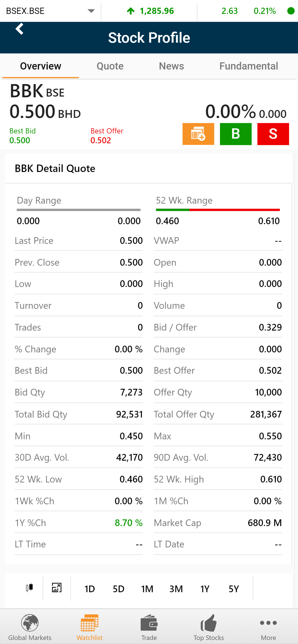Tap the Market Cap 680.9 M row
The width and height of the screenshot is (298, 644).
[218, 523]
